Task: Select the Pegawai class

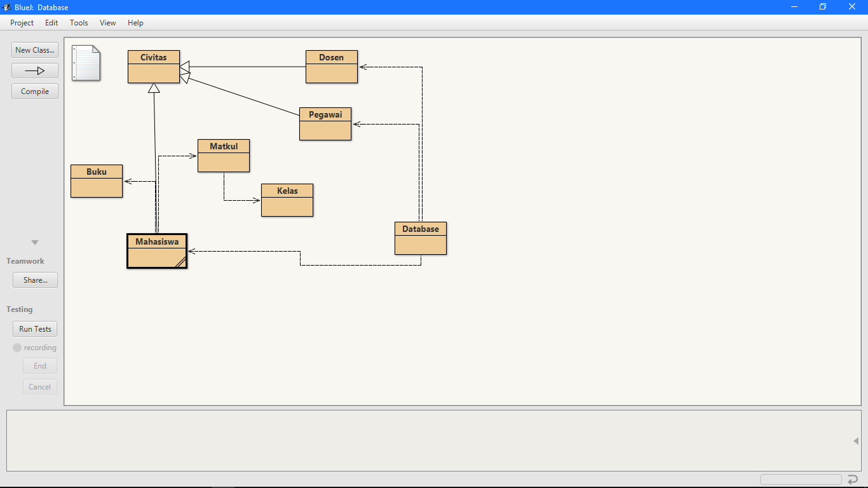Action: pyautogui.click(x=325, y=123)
